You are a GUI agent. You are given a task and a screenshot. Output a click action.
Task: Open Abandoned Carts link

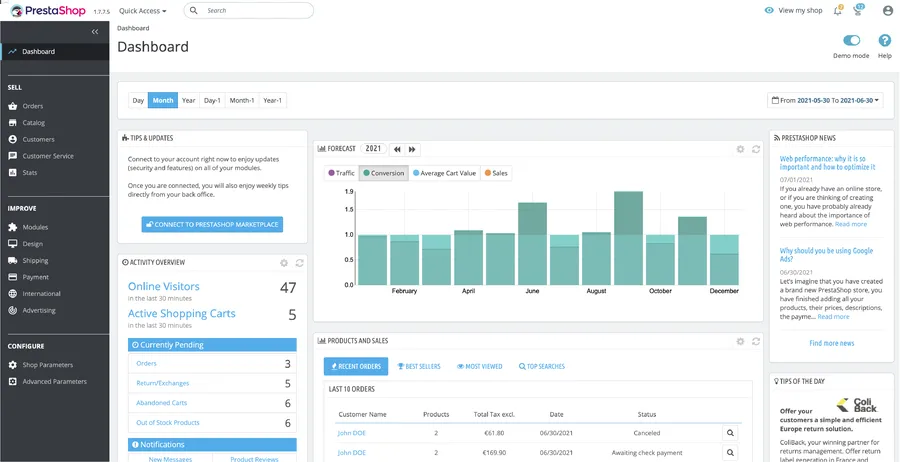pyautogui.click(x=161, y=403)
